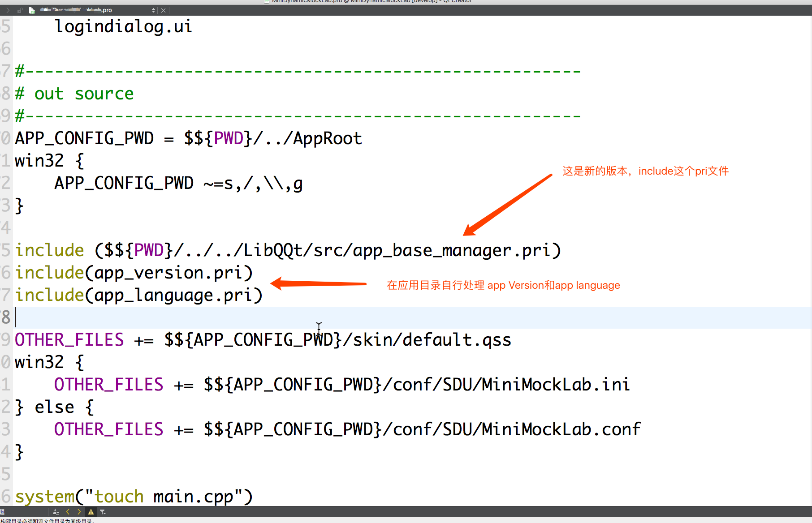Image resolution: width=812 pixels, height=523 pixels.
Task: Click the skin/default.qss OTHER_FILES line
Action: coord(263,340)
